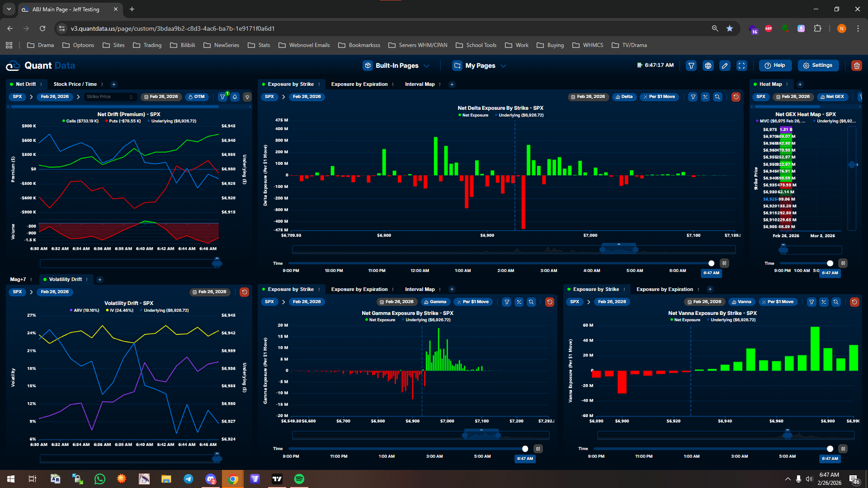Expand the Built-In Pages dropdown
Viewport: 868px width, 488px height.
(396, 66)
